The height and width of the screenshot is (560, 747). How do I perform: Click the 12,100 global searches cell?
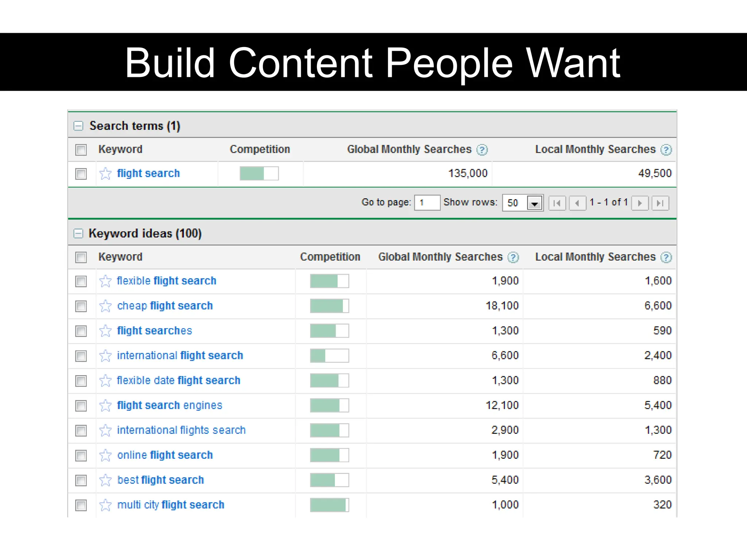coord(502,405)
